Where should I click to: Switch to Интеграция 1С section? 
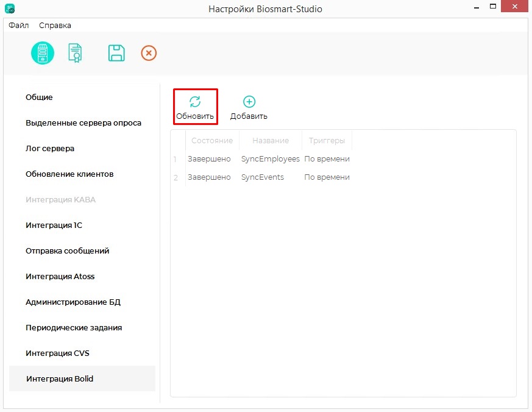coord(82,226)
